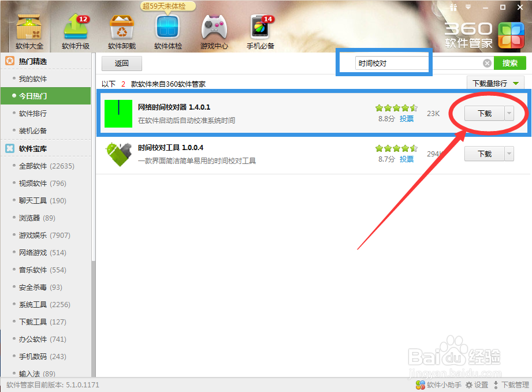Click 投票 link for 网络时间校对器
This screenshot has width=532, height=392.
(x=407, y=119)
